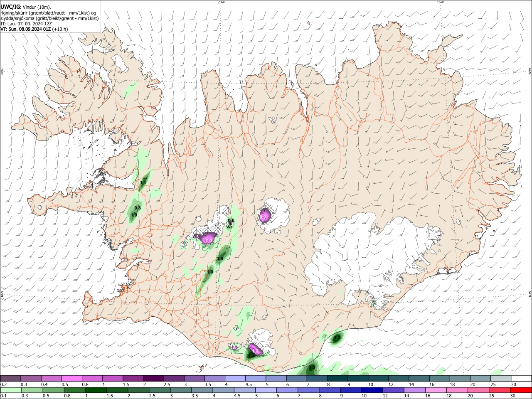532x399 pixels.
Task: Click the 0.8 precipitation value on the map
Action: click(x=138, y=208)
